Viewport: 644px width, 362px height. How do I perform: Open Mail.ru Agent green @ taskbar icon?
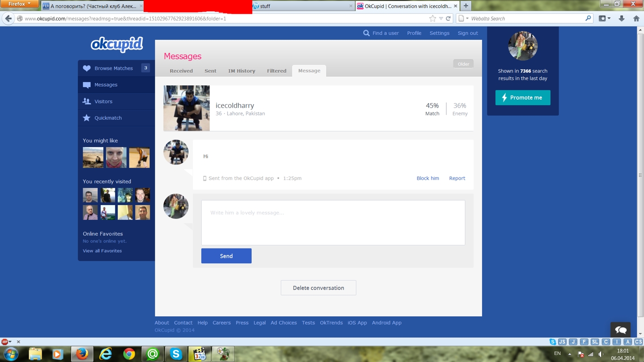153,354
